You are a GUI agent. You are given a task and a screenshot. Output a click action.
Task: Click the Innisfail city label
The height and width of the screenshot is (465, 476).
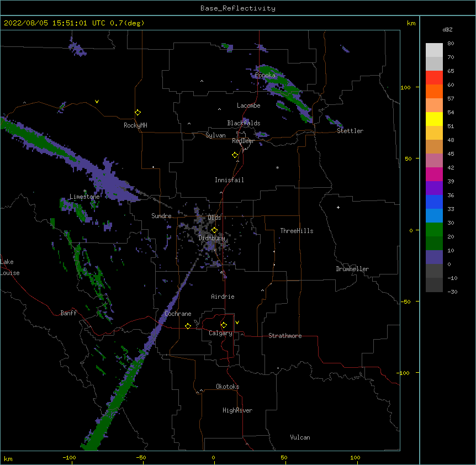(x=229, y=180)
